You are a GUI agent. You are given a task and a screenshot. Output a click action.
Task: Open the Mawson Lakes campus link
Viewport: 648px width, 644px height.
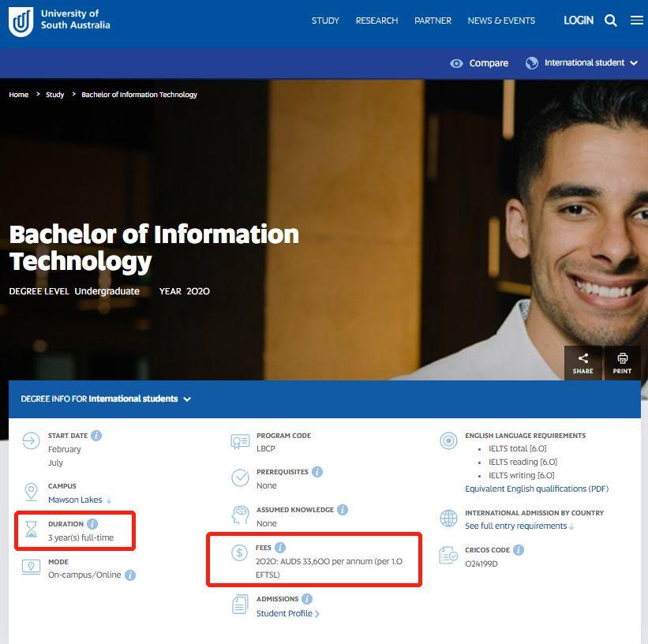[75, 500]
